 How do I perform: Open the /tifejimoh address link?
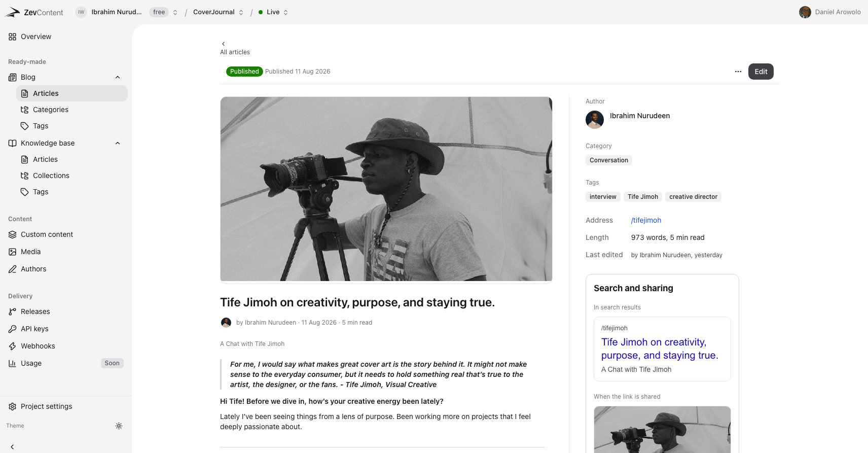pyautogui.click(x=646, y=220)
